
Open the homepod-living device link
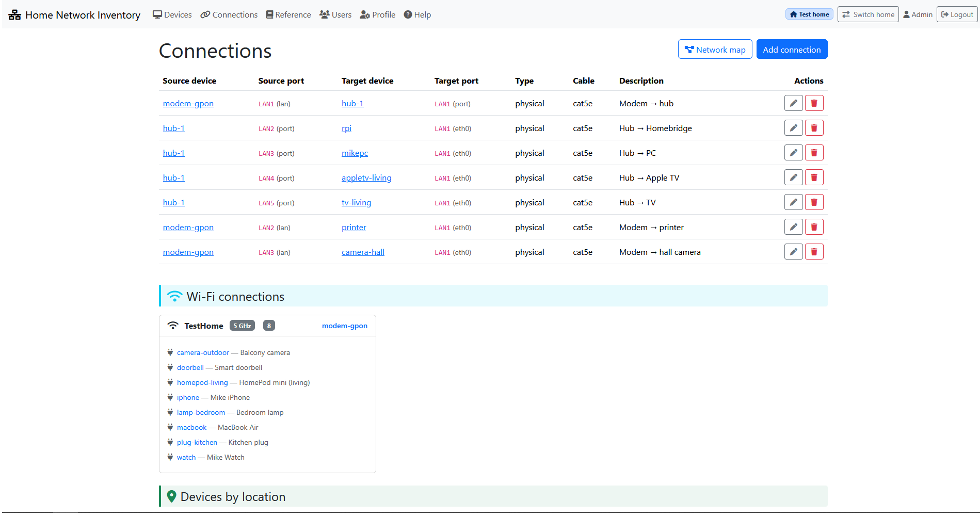(202, 382)
